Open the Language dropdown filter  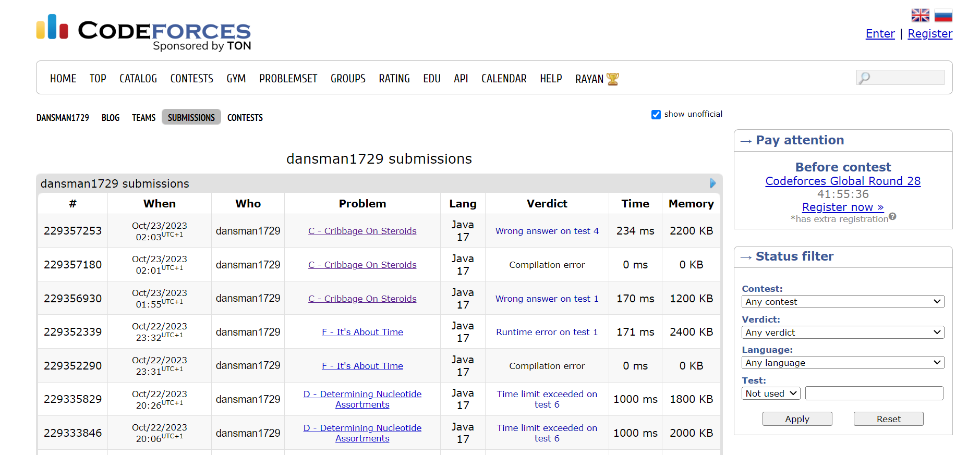(843, 363)
